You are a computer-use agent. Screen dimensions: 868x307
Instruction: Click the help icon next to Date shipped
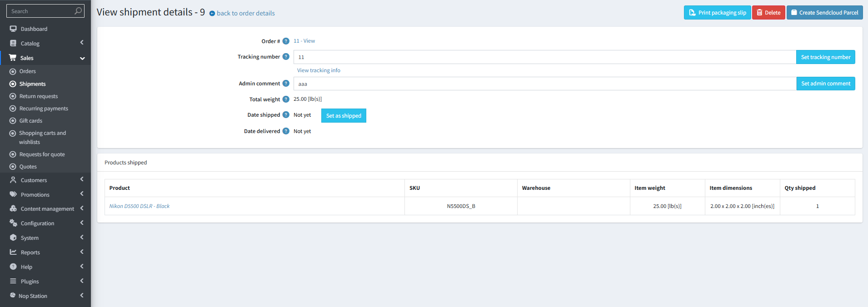(286, 115)
